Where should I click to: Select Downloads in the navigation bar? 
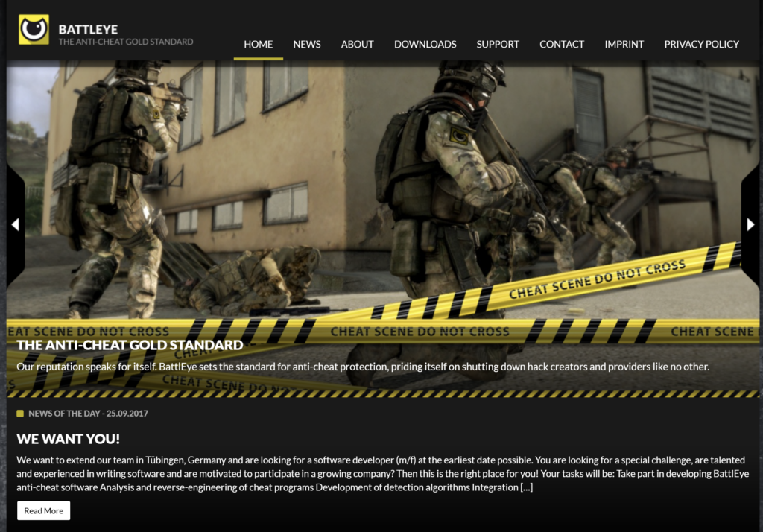[x=425, y=44]
